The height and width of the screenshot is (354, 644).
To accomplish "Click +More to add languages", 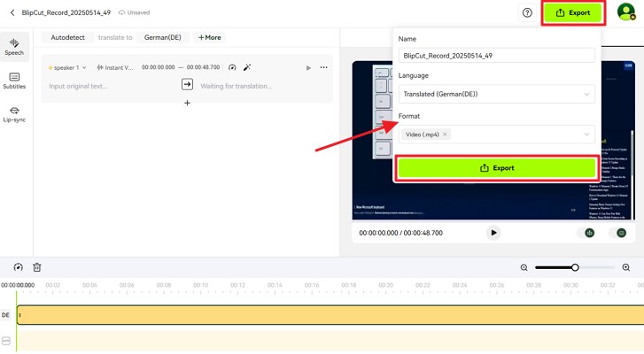I will [209, 37].
